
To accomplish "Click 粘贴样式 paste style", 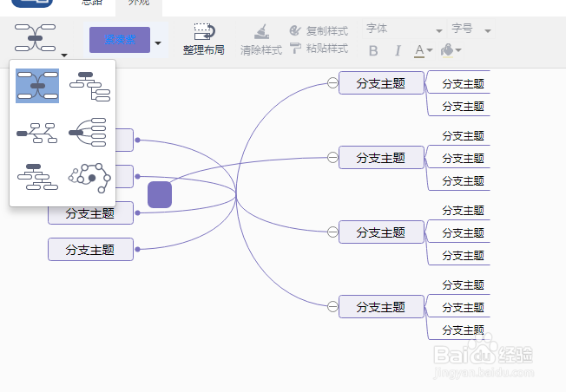I will pyautogui.click(x=319, y=48).
